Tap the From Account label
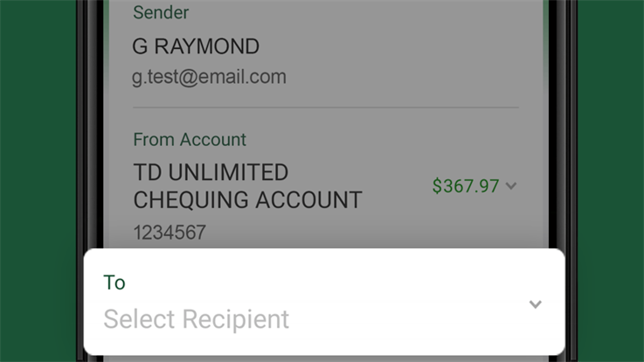Image resolution: width=644 pixels, height=362 pixels. coord(190,140)
